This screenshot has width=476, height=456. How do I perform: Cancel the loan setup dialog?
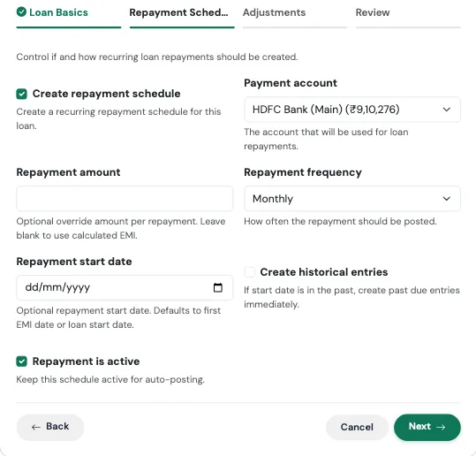click(x=357, y=427)
